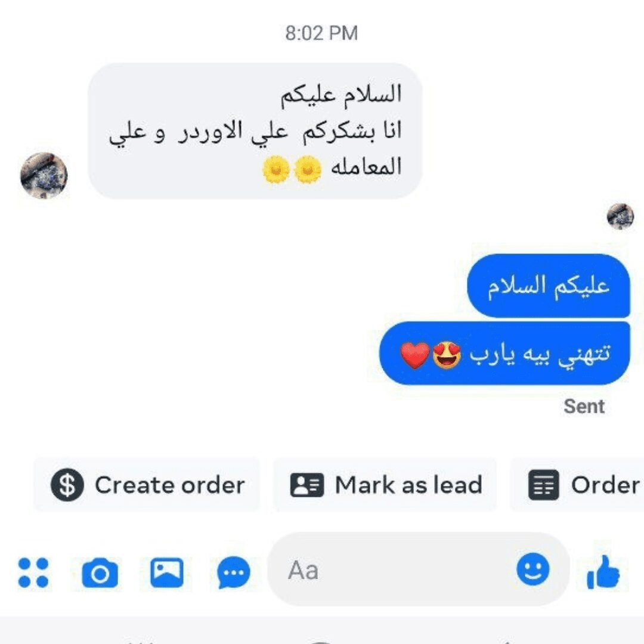
Task: Open saved replies chat bubble icon
Action: (x=233, y=572)
